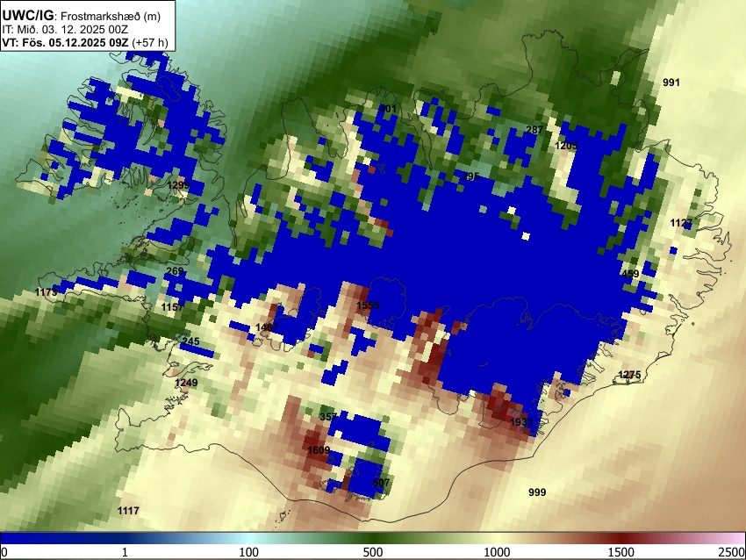Select the highland value 1555
This screenshot has width=746, height=560.
[x=369, y=305]
